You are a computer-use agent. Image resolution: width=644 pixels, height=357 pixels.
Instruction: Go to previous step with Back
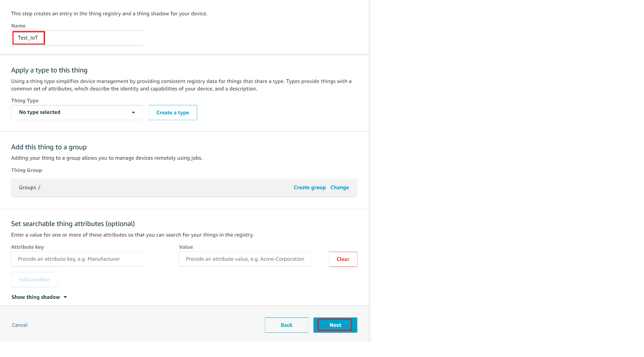pos(286,325)
